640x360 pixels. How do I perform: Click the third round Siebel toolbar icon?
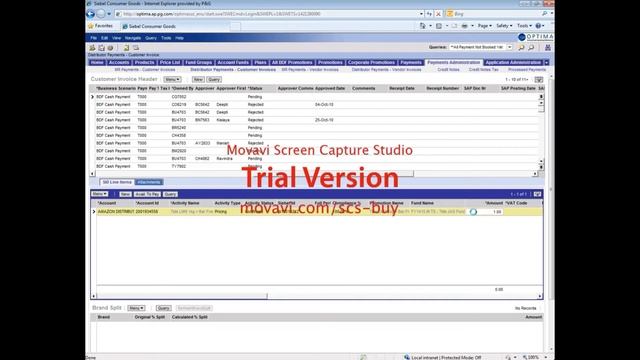(110, 48)
